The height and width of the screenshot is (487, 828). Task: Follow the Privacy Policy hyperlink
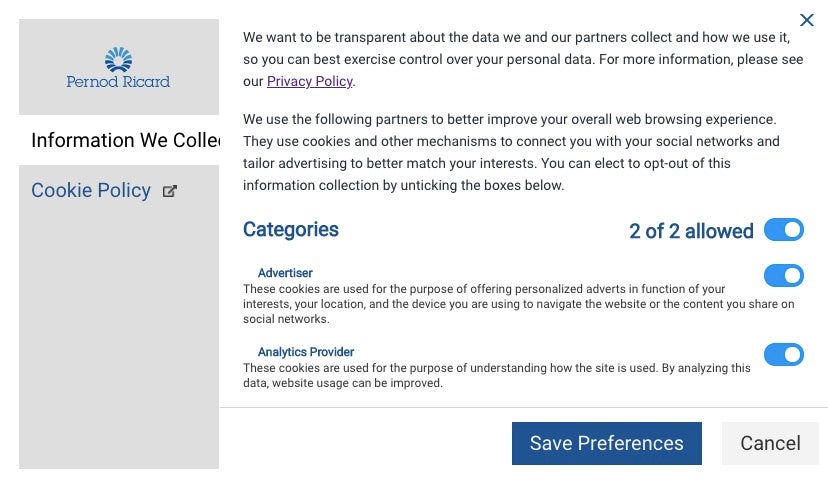tap(309, 81)
